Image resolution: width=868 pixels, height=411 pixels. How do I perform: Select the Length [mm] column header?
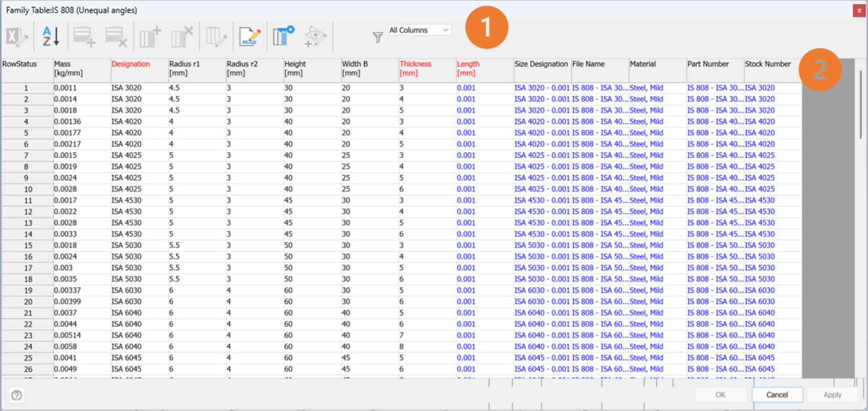[485, 70]
